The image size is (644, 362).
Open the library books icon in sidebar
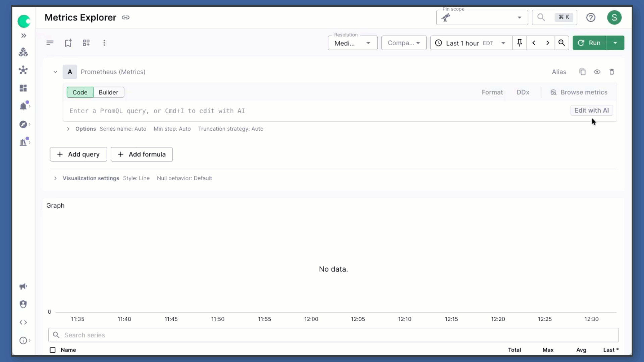point(23,142)
